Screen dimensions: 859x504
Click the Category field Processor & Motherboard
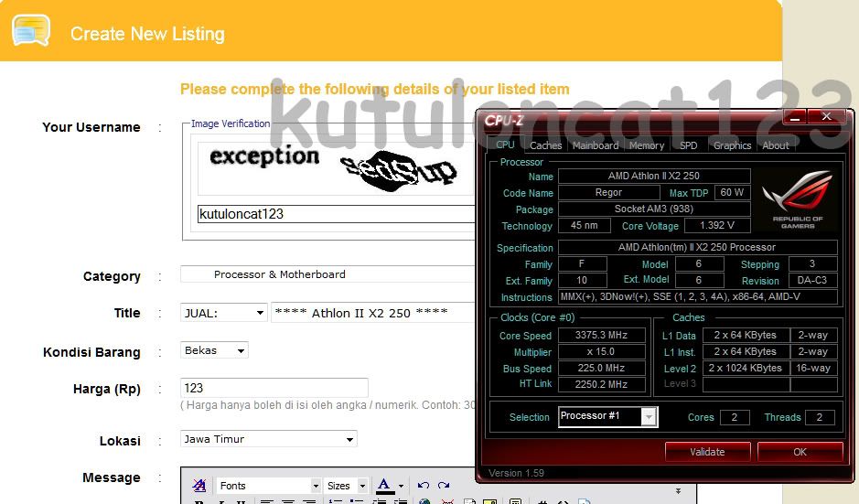point(327,274)
